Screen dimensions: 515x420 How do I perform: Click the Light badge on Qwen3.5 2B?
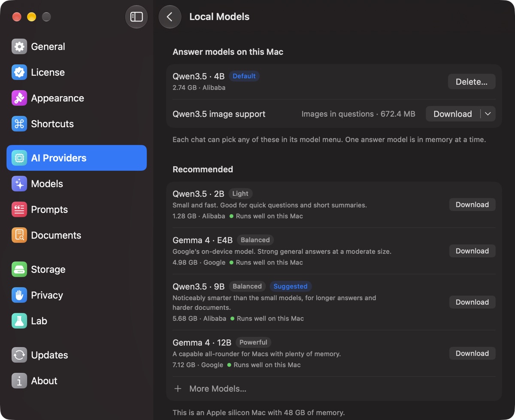(x=240, y=194)
